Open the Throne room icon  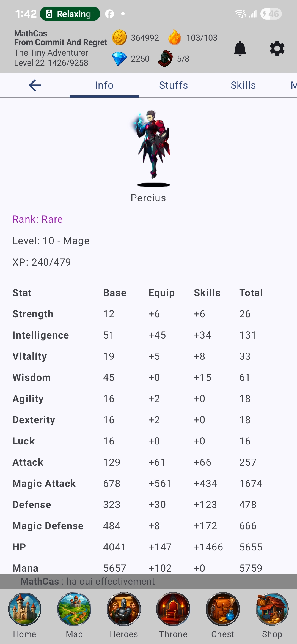tap(173, 609)
